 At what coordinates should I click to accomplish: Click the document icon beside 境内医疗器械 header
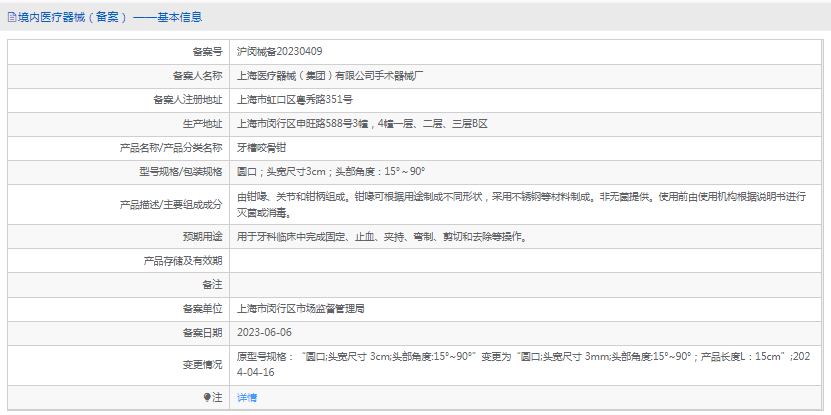point(12,17)
